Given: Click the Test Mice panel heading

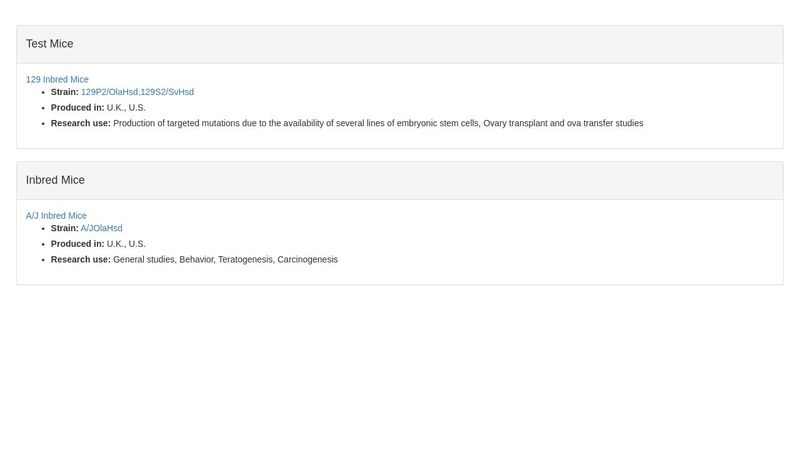Looking at the screenshot, I should tap(50, 44).
